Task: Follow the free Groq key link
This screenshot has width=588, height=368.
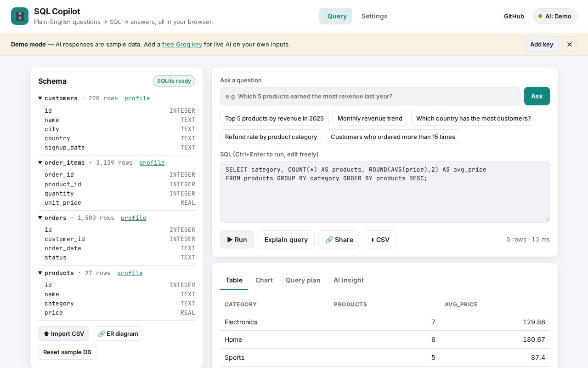Action: tap(182, 44)
